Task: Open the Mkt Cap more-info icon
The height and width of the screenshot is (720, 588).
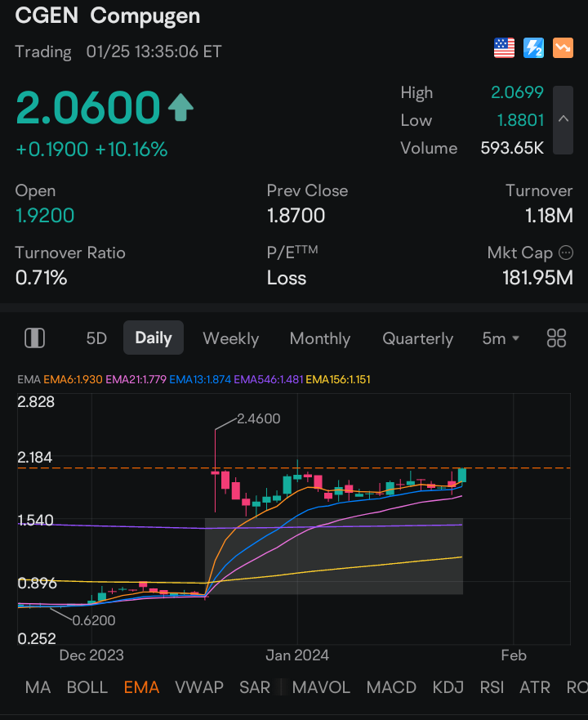Action: point(566,253)
